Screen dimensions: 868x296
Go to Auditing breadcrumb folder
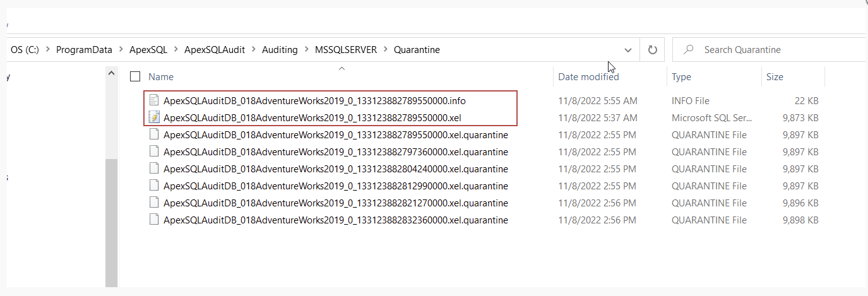[280, 50]
